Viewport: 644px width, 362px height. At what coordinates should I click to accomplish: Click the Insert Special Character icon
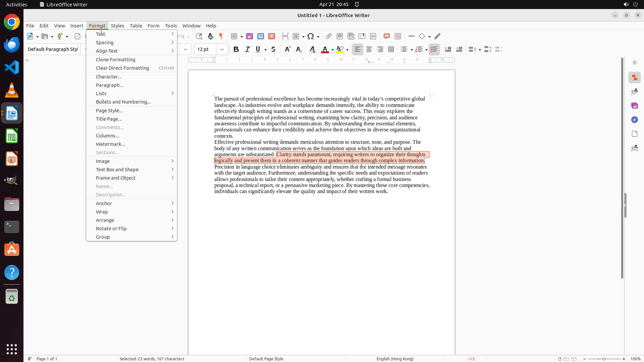coord(311,36)
